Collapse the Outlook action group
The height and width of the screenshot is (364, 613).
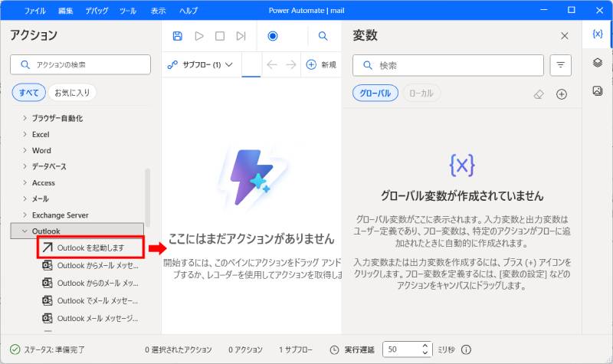pos(77,231)
